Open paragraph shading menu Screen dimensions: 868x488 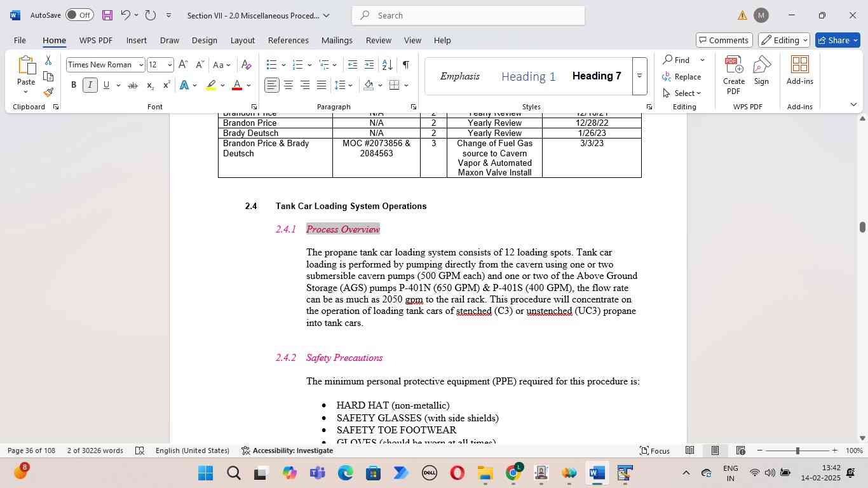coord(380,85)
